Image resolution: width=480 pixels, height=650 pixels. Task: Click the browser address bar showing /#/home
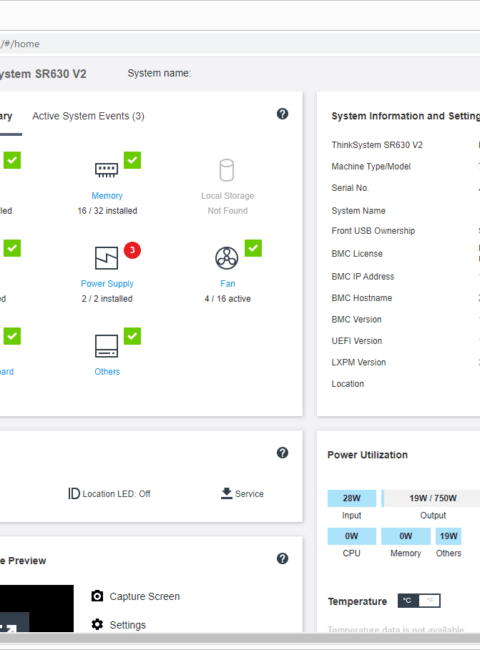click(240, 44)
